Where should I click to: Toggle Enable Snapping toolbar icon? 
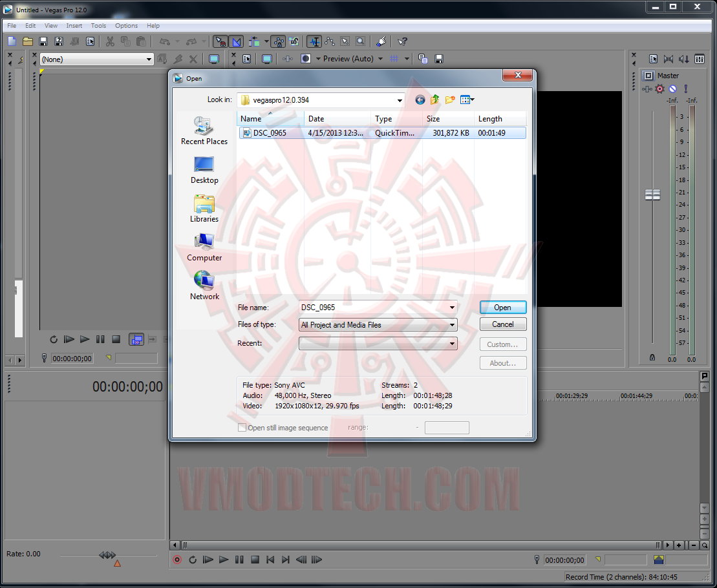(220, 41)
